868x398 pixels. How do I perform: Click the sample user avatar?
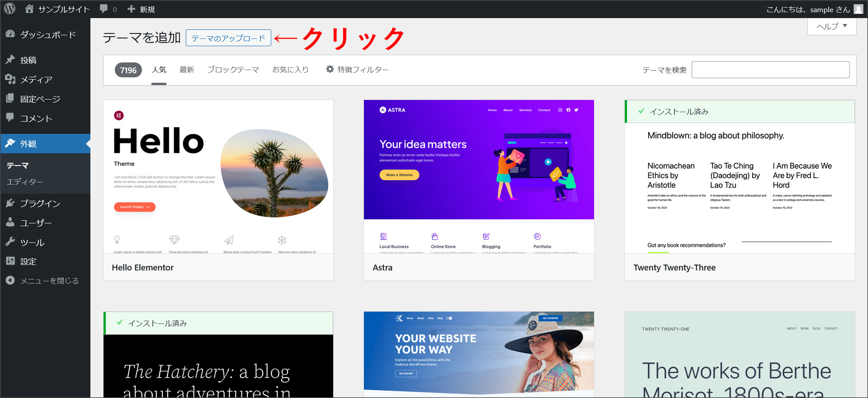858,9
